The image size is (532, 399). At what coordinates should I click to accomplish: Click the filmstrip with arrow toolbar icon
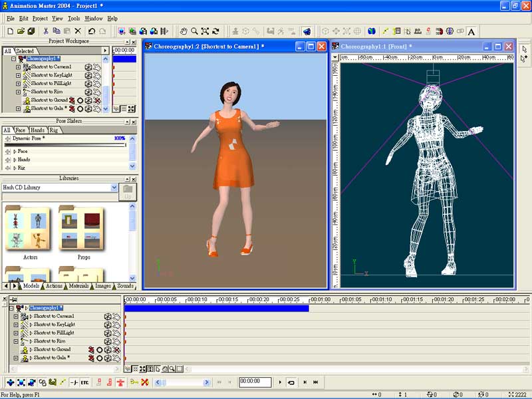[x=164, y=31]
